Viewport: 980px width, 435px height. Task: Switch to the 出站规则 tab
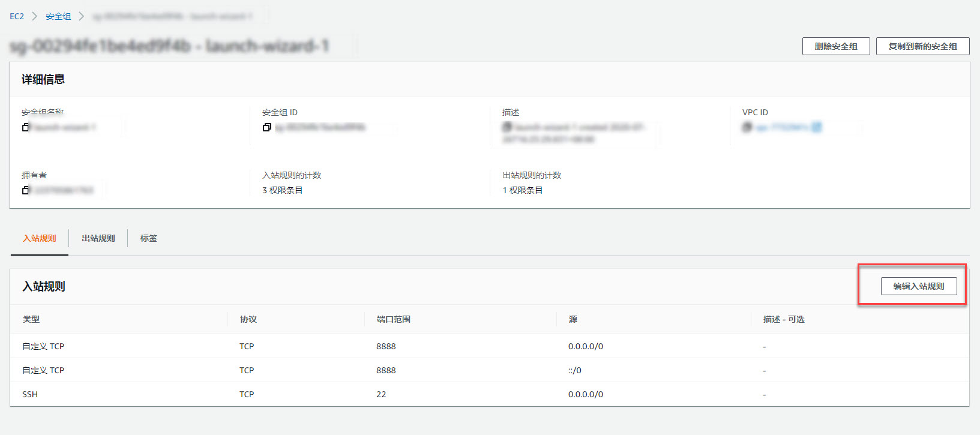98,238
